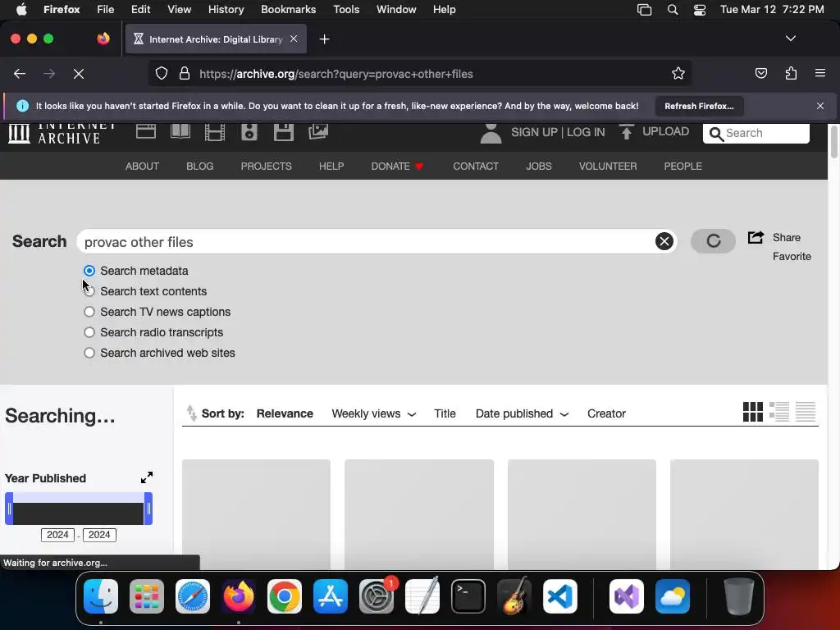Select Search TV news captions option
Screen dimensions: 840x630
coord(89,312)
